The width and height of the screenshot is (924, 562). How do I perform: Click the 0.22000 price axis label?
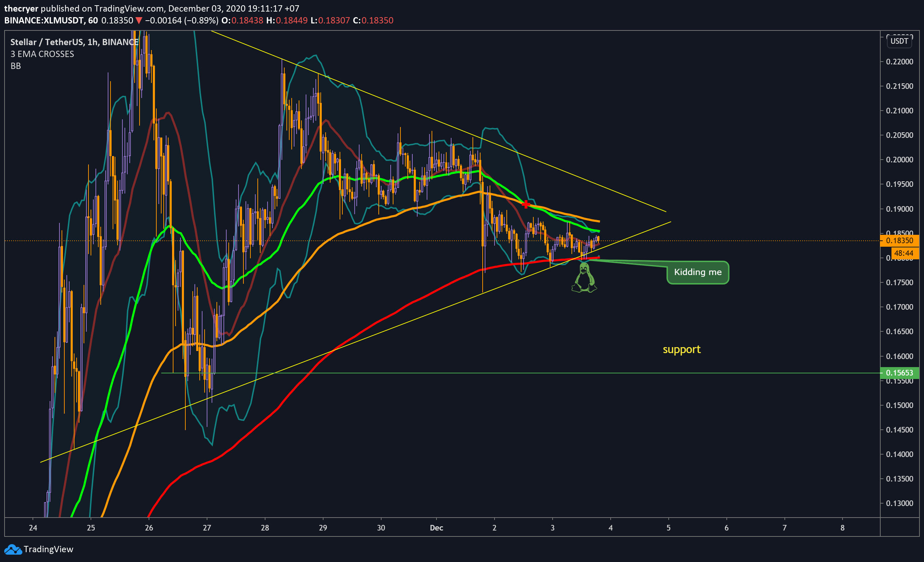[x=899, y=62]
